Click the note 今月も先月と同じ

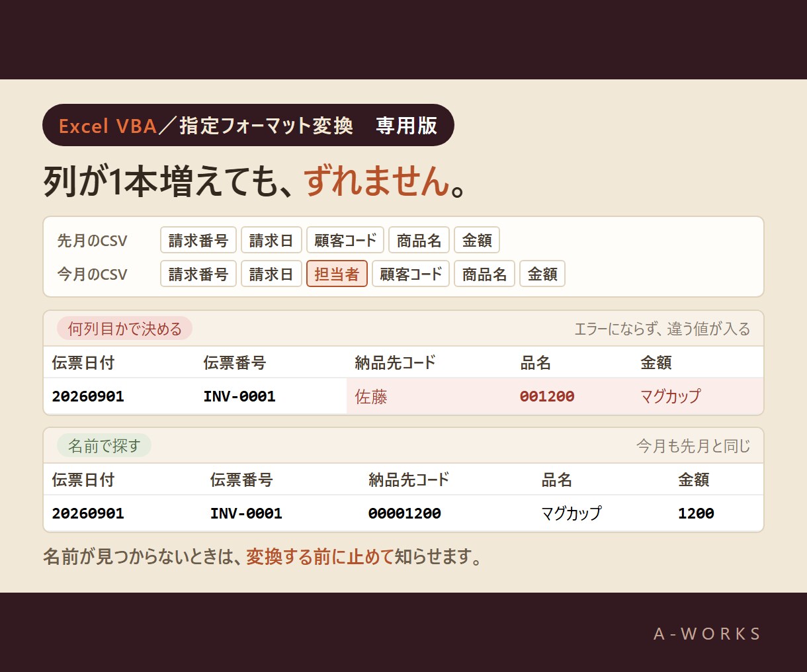pyautogui.click(x=693, y=446)
